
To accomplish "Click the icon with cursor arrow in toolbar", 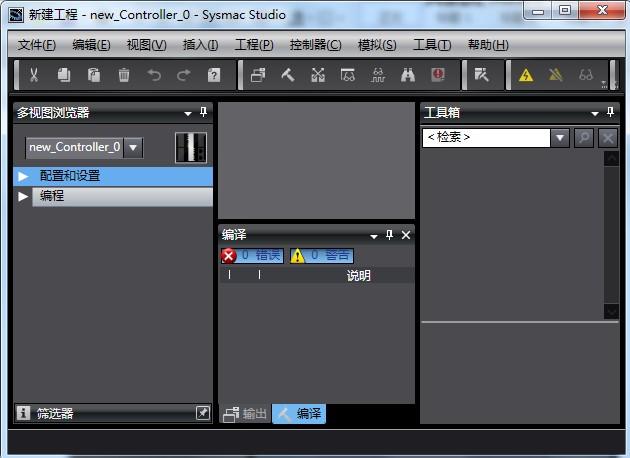I will coord(481,75).
